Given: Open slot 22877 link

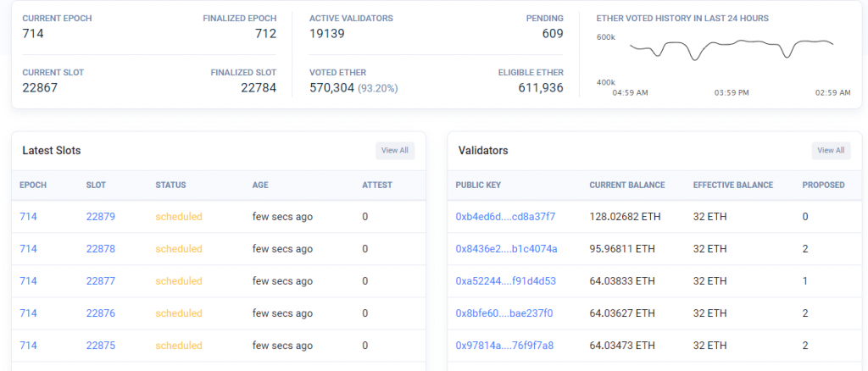Looking at the screenshot, I should pyautogui.click(x=100, y=281).
